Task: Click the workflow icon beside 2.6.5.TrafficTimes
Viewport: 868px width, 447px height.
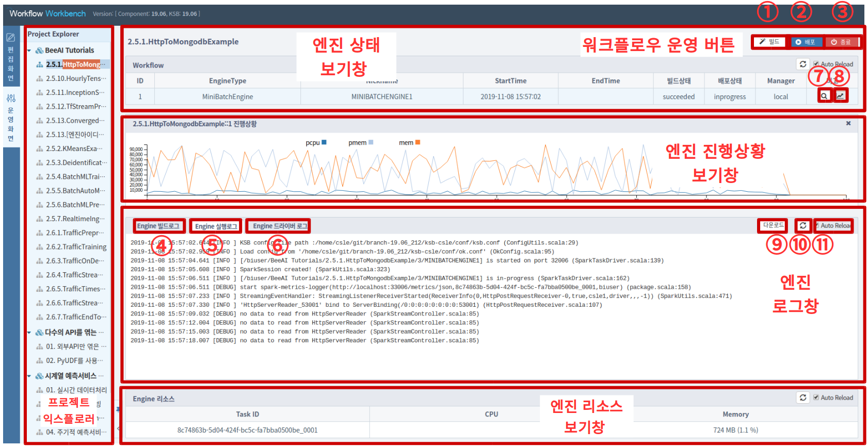Action: click(x=40, y=289)
